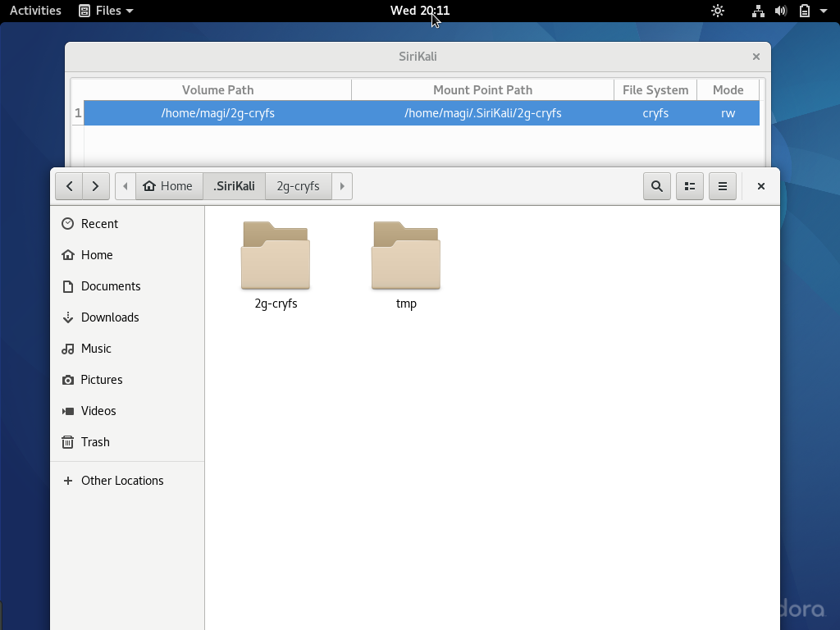The width and height of the screenshot is (840, 630).
Task: Navigate to Home in the path bar
Action: 169,186
